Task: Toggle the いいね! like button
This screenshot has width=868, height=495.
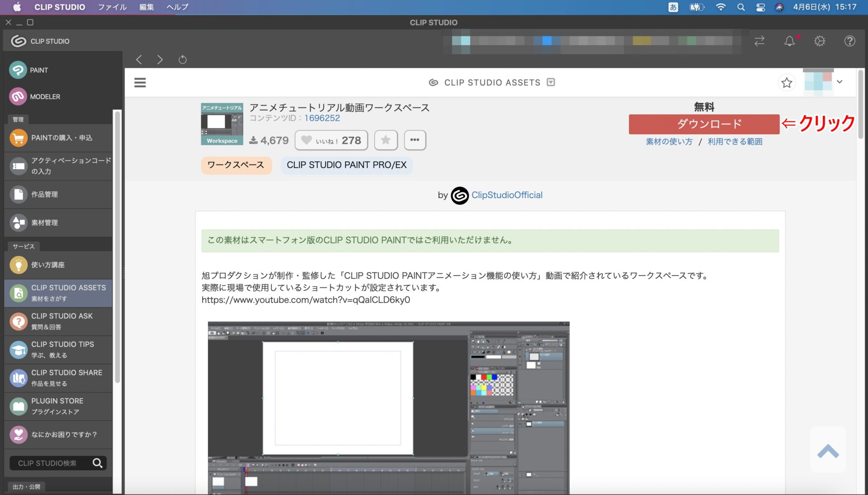Action: [x=331, y=140]
